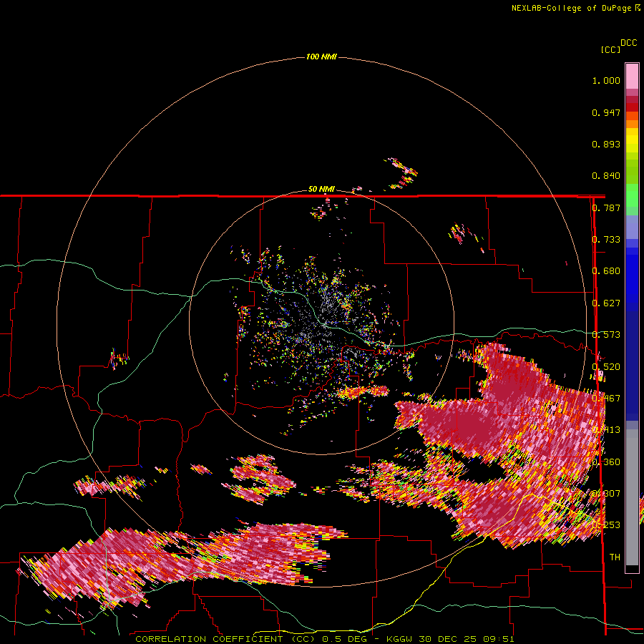Pick the gray bottom color bar segment
Screen dimensions: 644x644
click(x=632, y=497)
